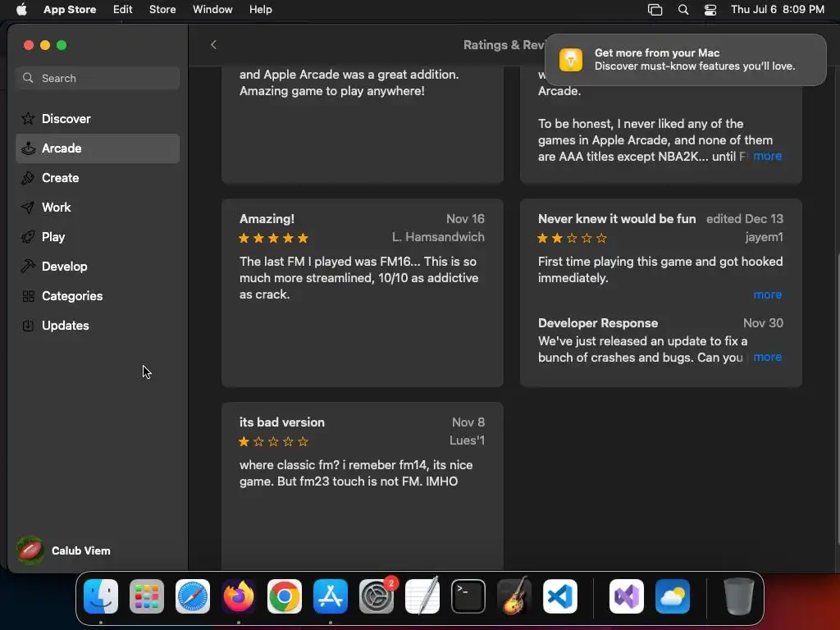
Task: Open Finder from the Dock
Action: (101, 596)
